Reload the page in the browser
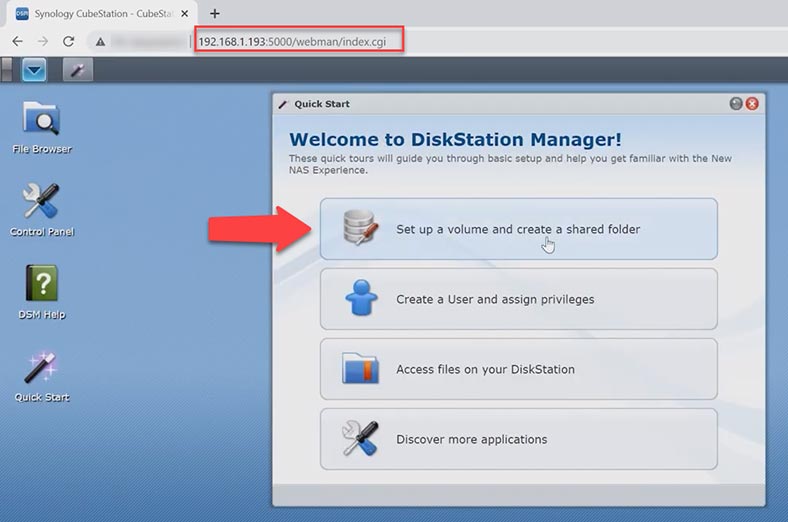Screen dimensions: 788x522 [x=68, y=41]
